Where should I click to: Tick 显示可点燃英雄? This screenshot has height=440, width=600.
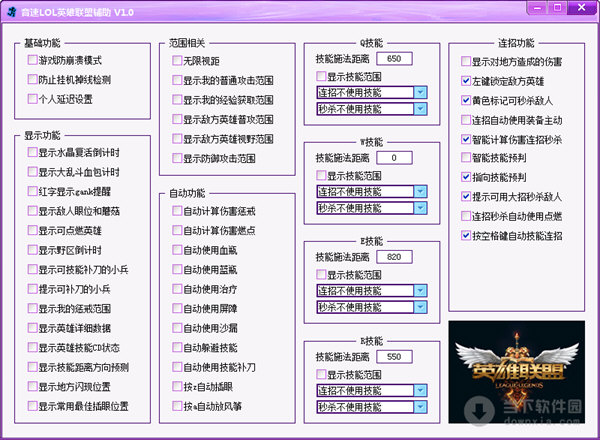click(32, 230)
